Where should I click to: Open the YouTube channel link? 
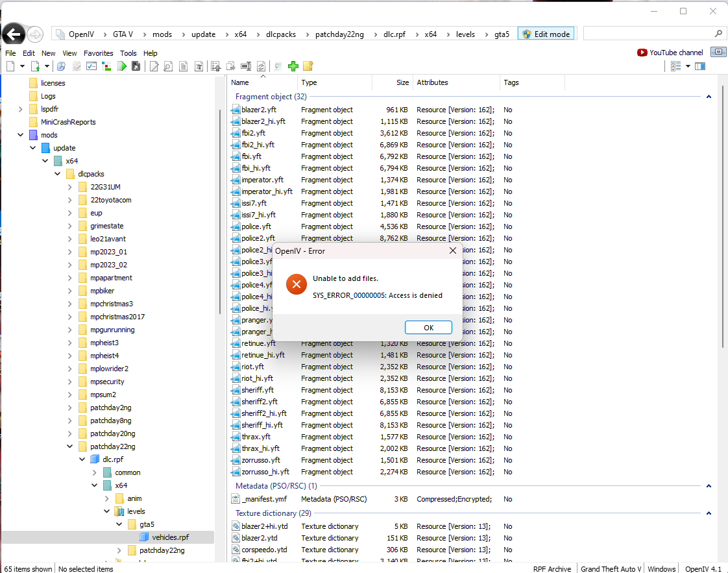pyautogui.click(x=670, y=53)
